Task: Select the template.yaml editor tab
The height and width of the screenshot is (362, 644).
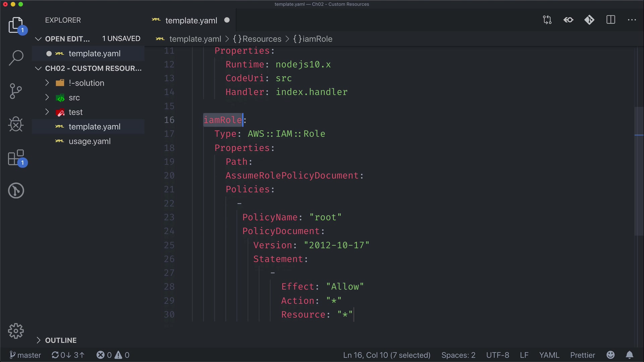Action: pos(191,20)
